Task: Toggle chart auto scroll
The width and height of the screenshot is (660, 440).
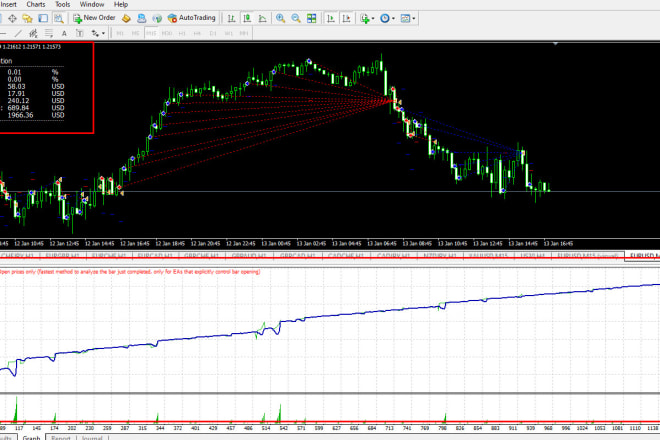Action: pos(331,19)
